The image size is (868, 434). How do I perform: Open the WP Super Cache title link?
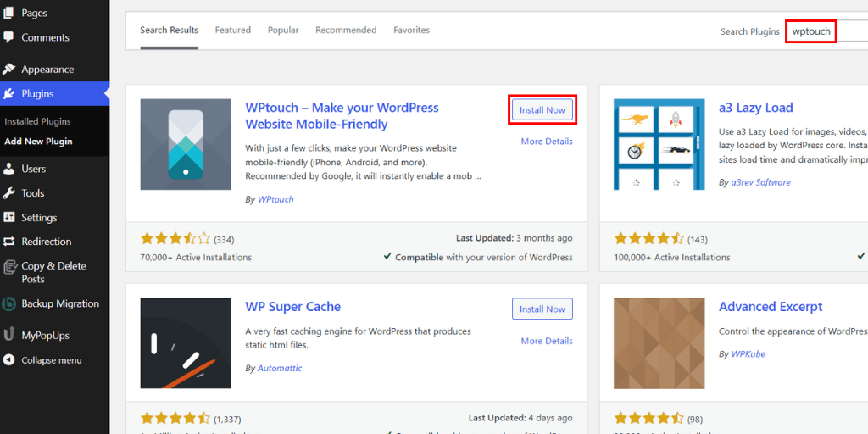292,306
